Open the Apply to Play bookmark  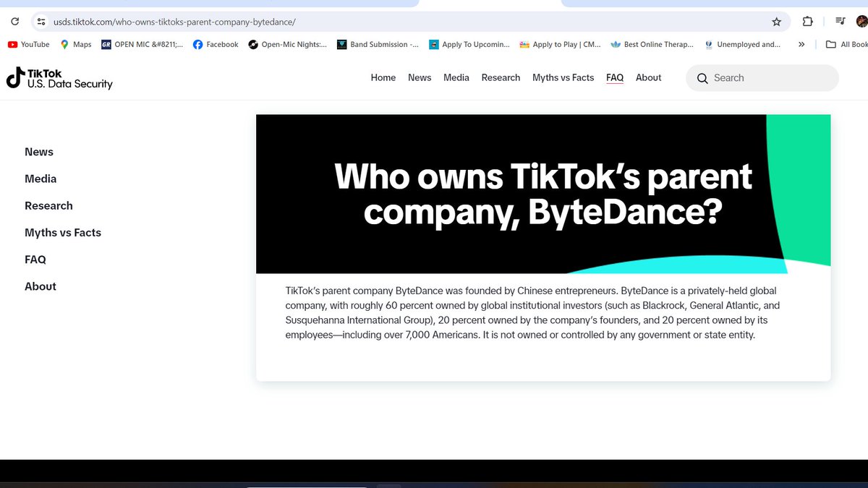pyautogui.click(x=561, y=44)
